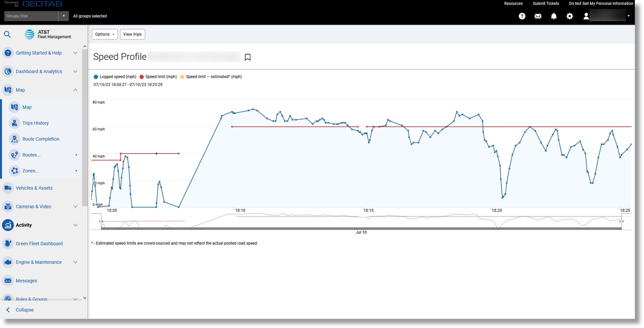Open Map submenu item

point(27,107)
